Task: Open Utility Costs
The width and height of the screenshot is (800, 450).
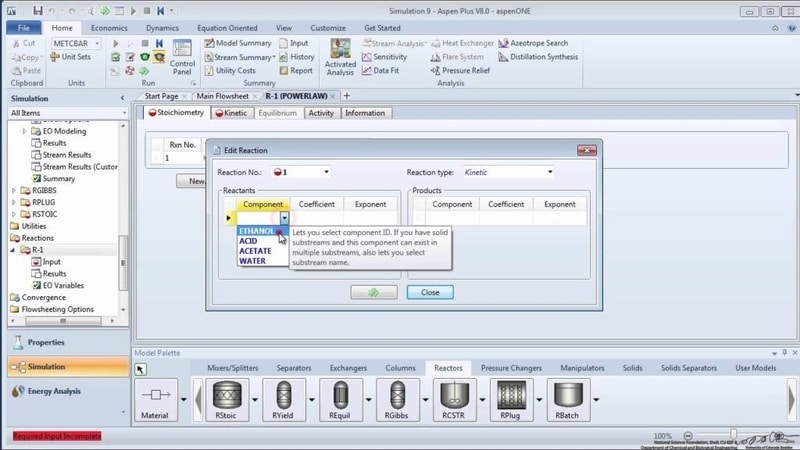Action: tap(230, 70)
